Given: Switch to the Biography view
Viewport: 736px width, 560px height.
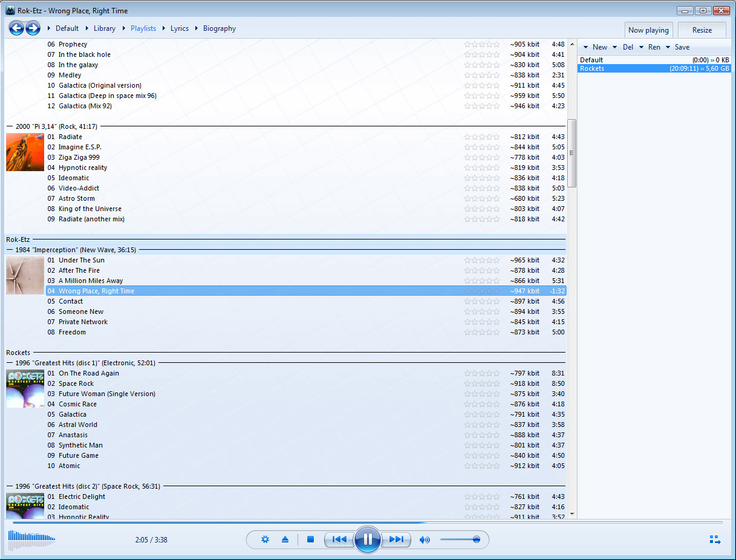Looking at the screenshot, I should click(x=220, y=28).
